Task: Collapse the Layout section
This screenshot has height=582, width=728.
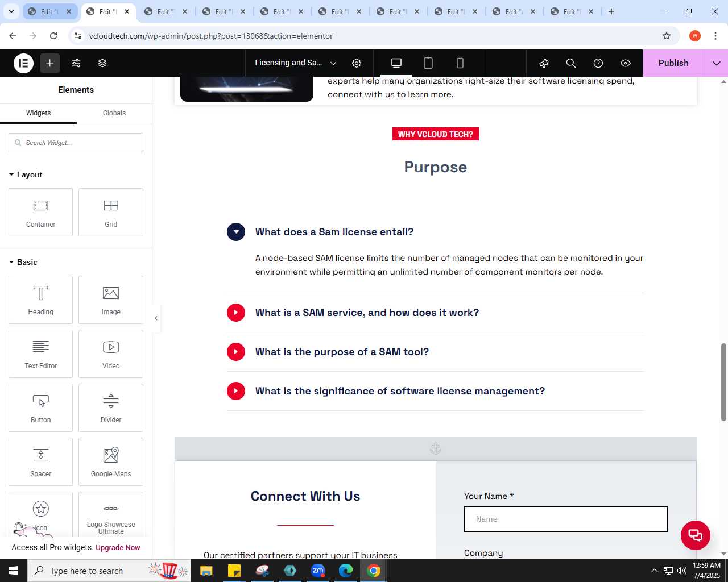Action: pyautogui.click(x=26, y=174)
